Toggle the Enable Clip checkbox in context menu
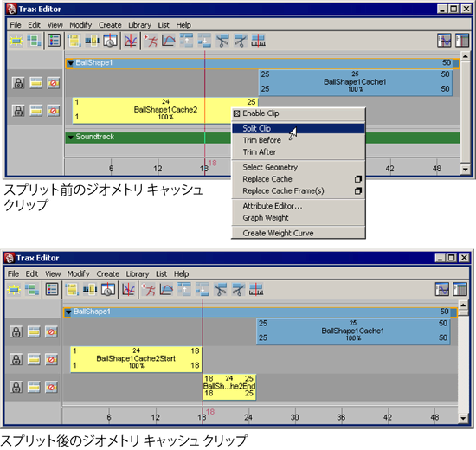Viewport: 476px width, 450px height. click(237, 113)
